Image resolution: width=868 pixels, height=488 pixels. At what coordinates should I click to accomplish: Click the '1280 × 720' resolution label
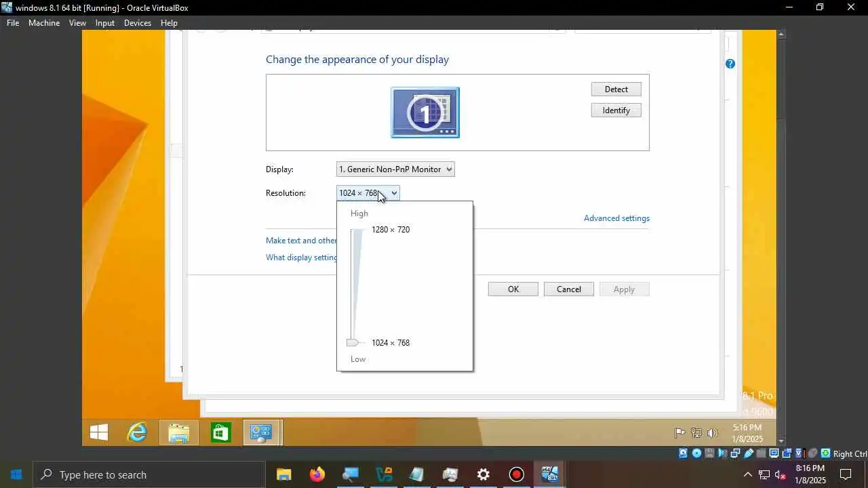click(x=391, y=230)
